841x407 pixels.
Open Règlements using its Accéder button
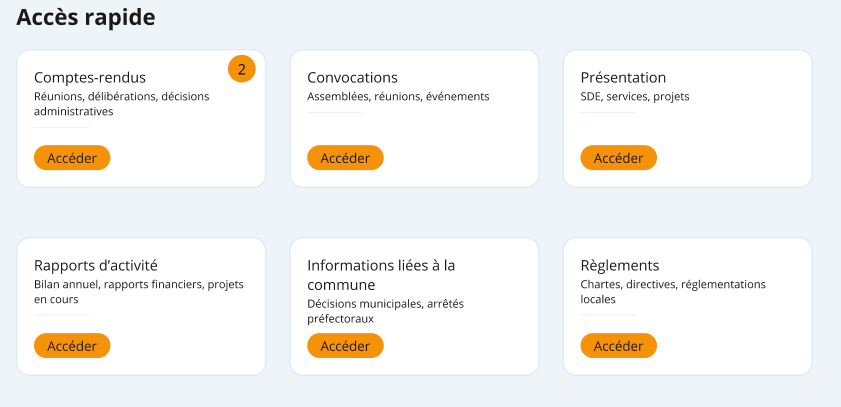pos(618,346)
